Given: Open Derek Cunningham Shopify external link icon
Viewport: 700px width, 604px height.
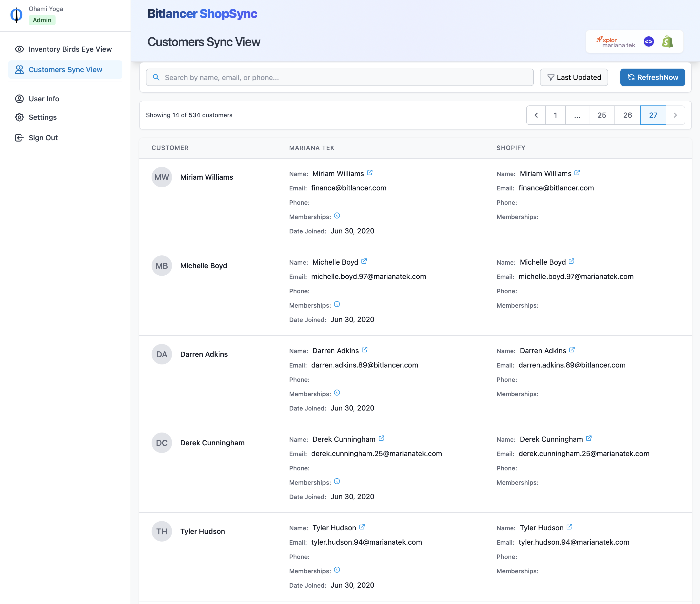Looking at the screenshot, I should [589, 438].
